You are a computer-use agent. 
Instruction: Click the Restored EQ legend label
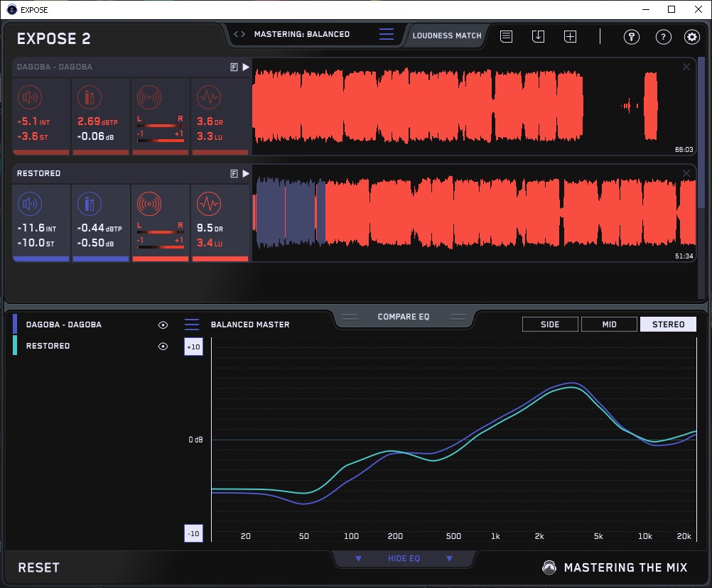tap(48, 346)
